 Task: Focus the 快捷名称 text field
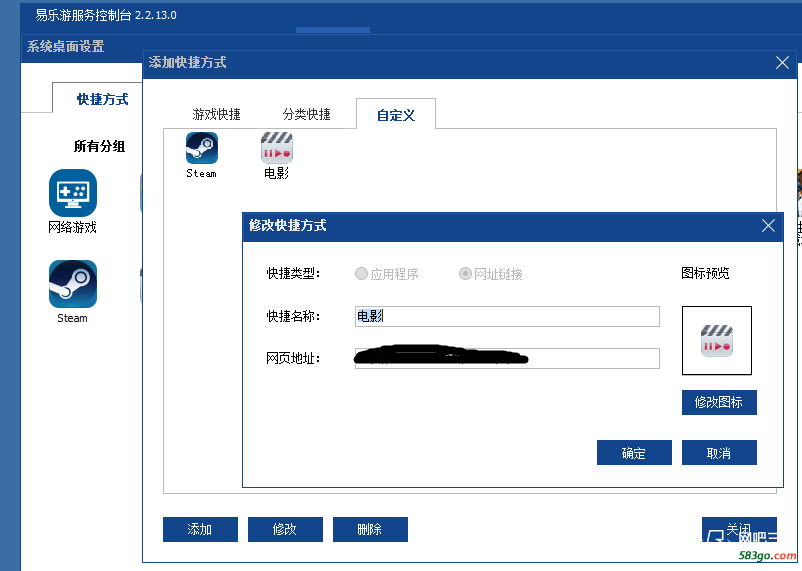click(x=507, y=316)
